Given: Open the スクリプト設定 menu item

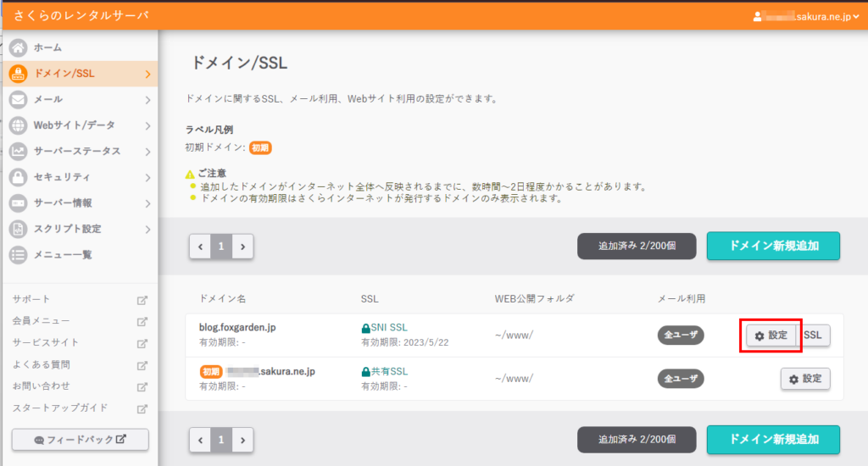Looking at the screenshot, I should (x=68, y=229).
